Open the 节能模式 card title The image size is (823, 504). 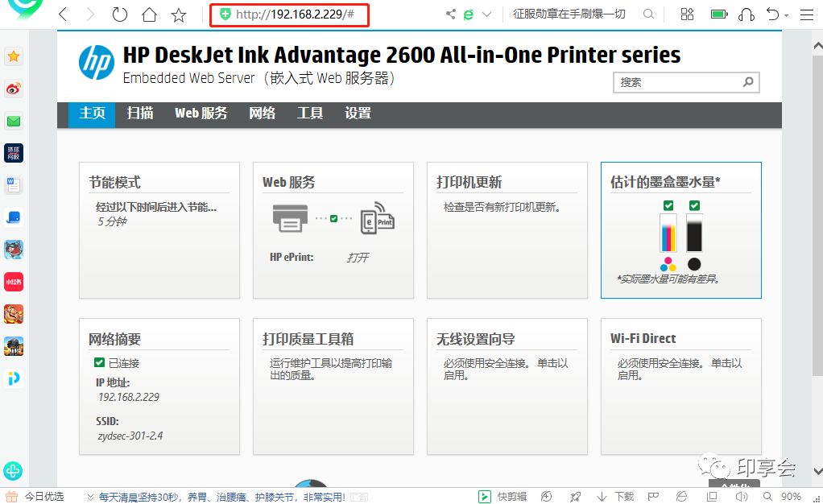(x=114, y=182)
